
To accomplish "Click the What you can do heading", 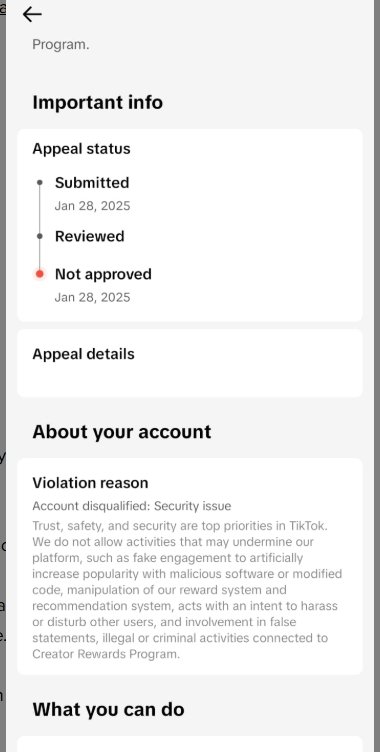I will coord(108,709).
